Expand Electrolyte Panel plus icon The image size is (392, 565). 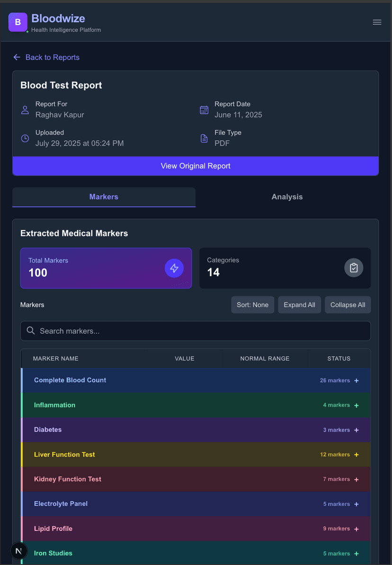[x=356, y=504]
